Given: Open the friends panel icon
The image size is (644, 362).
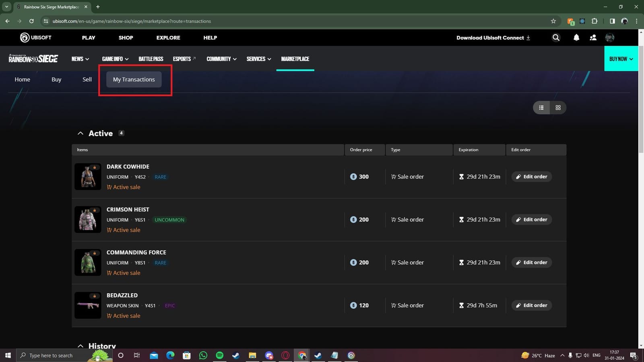Looking at the screenshot, I should click(592, 37).
